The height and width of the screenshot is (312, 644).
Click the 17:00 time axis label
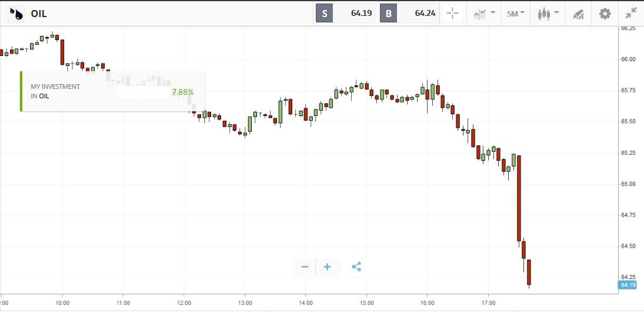(x=488, y=303)
